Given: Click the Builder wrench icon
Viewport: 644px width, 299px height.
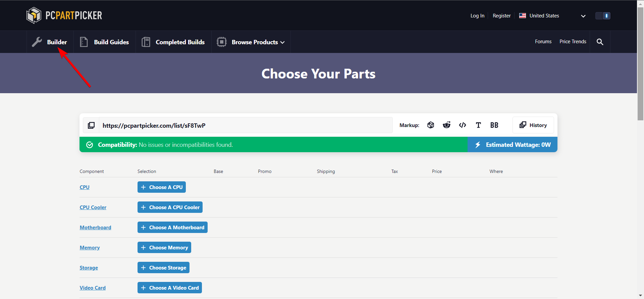Looking at the screenshot, I should (x=37, y=42).
